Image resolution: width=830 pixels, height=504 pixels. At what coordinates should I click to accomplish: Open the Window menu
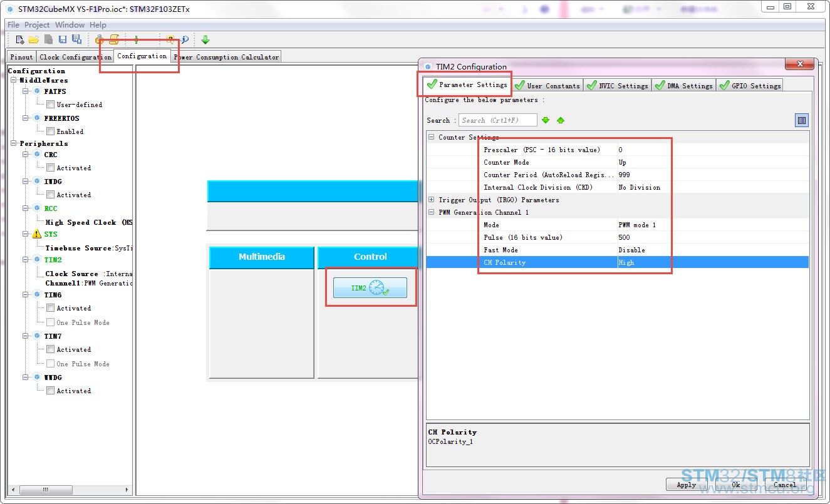point(70,25)
